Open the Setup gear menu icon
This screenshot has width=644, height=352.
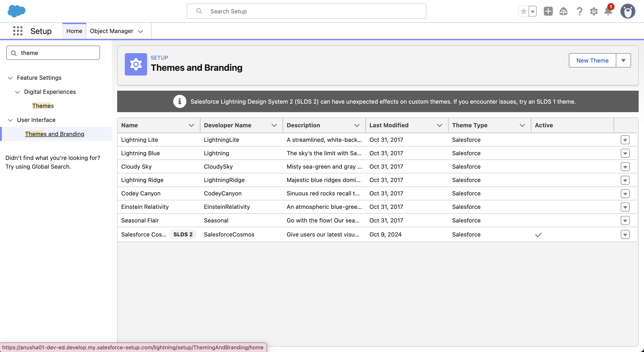point(594,11)
